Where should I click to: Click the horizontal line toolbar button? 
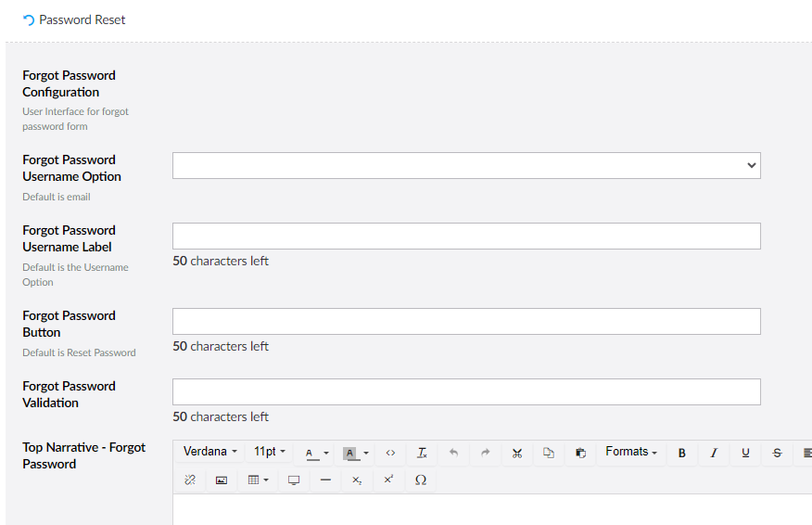tap(325, 480)
